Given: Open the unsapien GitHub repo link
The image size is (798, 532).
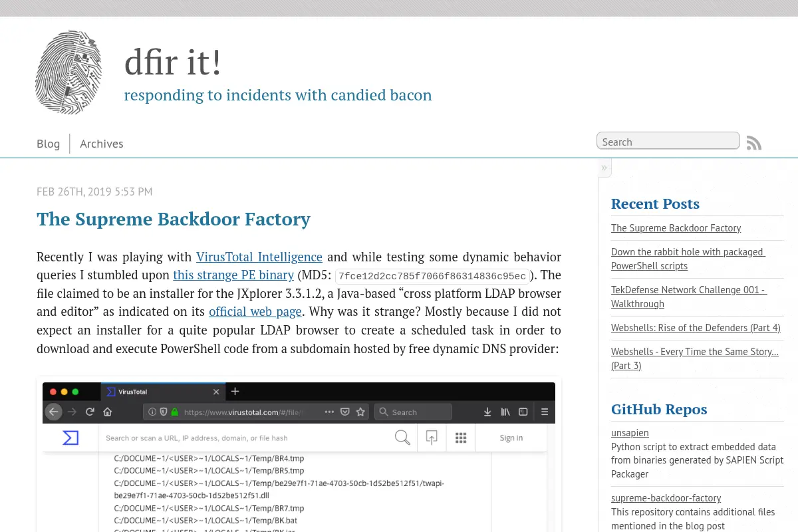Looking at the screenshot, I should coord(630,433).
